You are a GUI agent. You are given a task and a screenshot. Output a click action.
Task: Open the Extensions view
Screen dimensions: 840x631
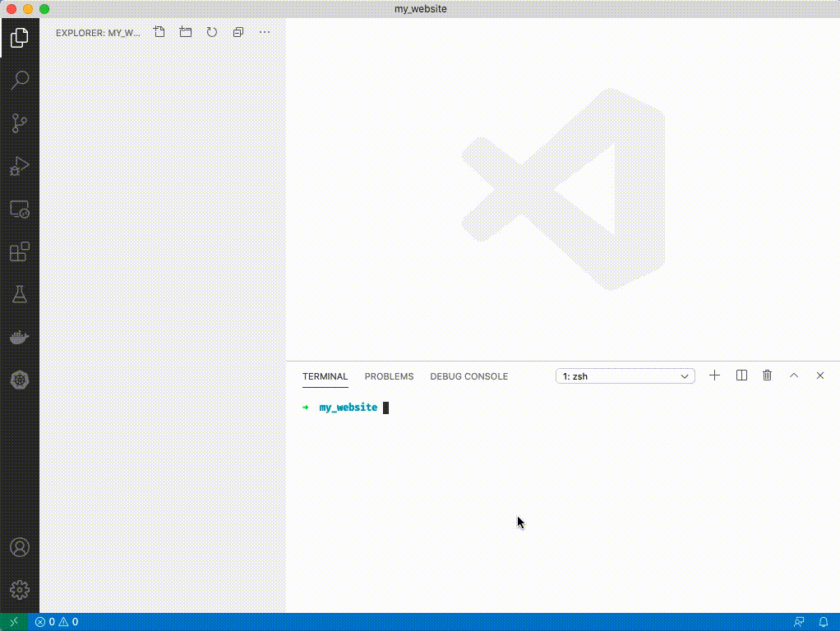click(x=19, y=251)
